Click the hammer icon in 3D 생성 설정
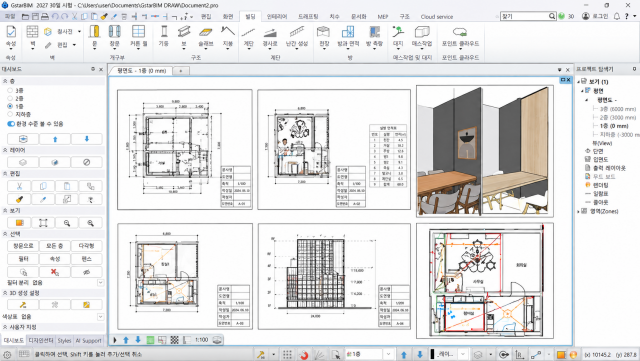 pos(23,305)
